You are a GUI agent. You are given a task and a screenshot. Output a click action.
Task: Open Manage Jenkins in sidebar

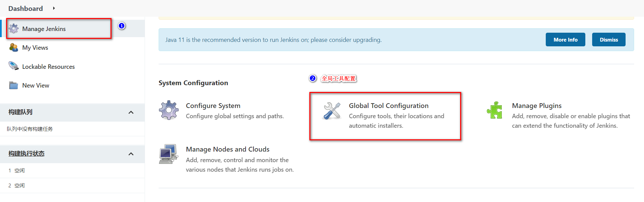click(44, 29)
